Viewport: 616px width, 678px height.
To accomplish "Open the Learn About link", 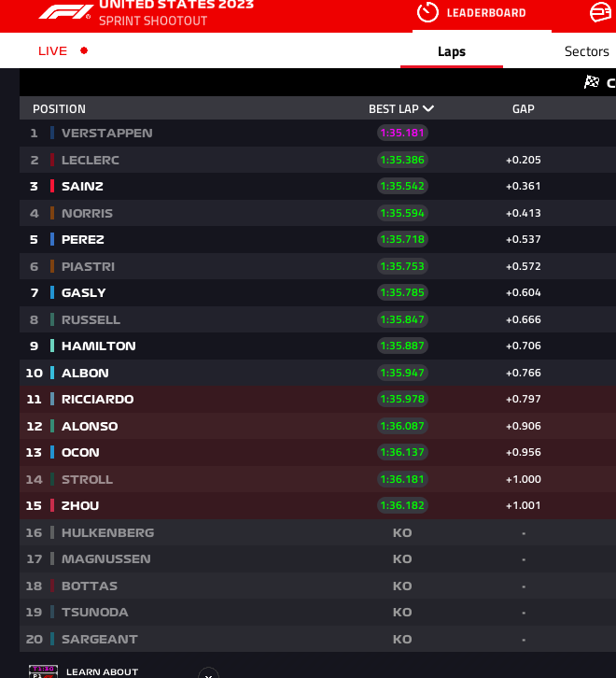I will (x=102, y=671).
